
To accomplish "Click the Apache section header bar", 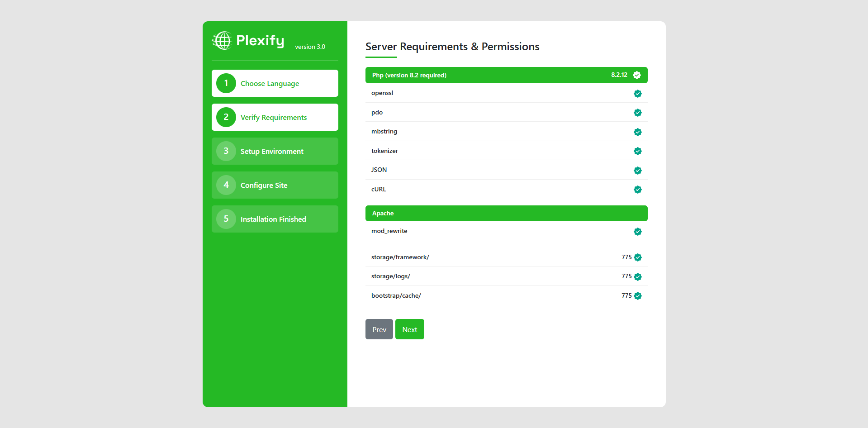I will tap(506, 214).
